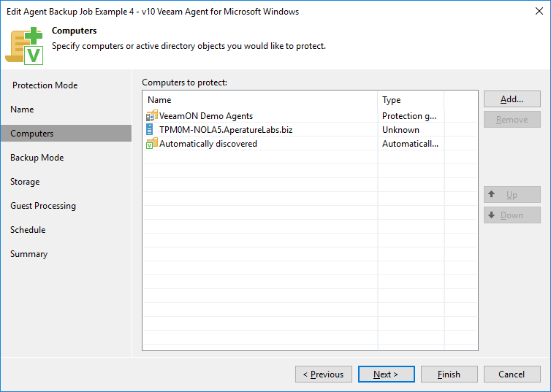Click Finish to save the job
Image resolution: width=551 pixels, height=392 pixels.
click(x=449, y=374)
